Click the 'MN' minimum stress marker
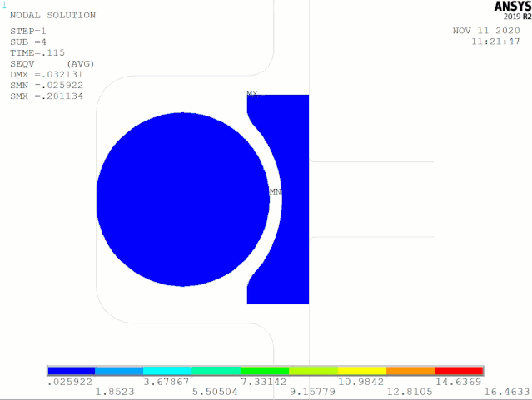Screen dimensions: 532x400 pos(276,192)
